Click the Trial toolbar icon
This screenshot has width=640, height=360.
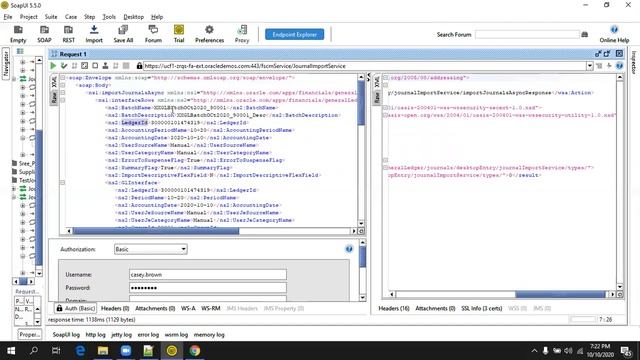(179, 34)
